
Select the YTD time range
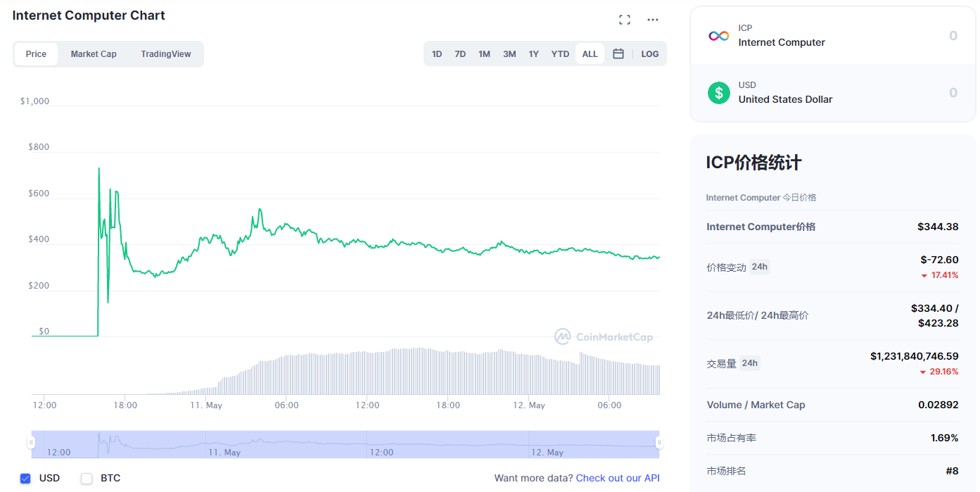click(560, 53)
